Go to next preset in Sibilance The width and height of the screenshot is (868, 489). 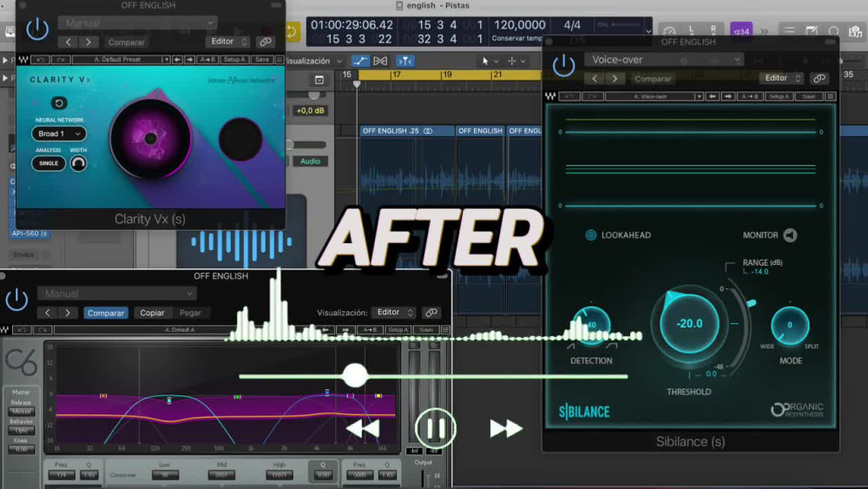(x=615, y=79)
